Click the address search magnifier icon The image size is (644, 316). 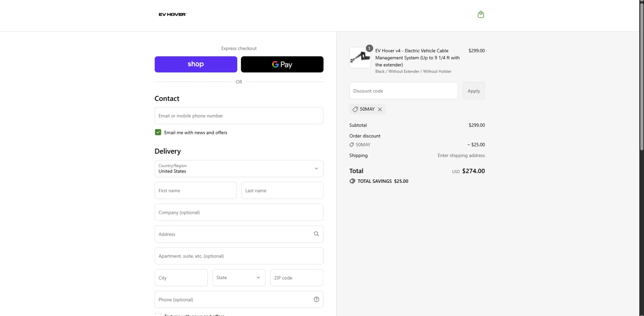316,234
